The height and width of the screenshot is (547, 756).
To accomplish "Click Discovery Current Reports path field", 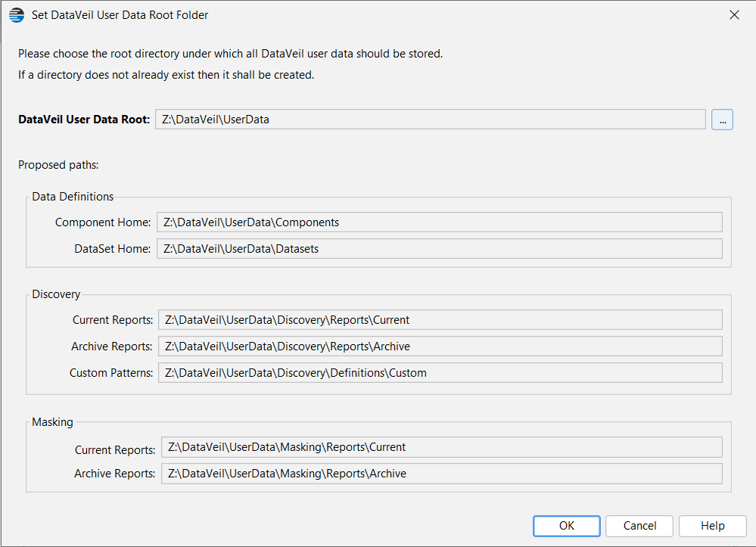I will point(440,320).
